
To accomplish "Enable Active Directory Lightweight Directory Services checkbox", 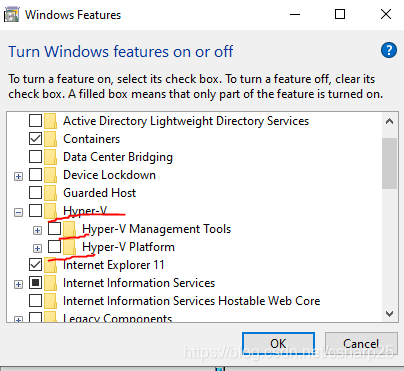I will click(35, 121).
